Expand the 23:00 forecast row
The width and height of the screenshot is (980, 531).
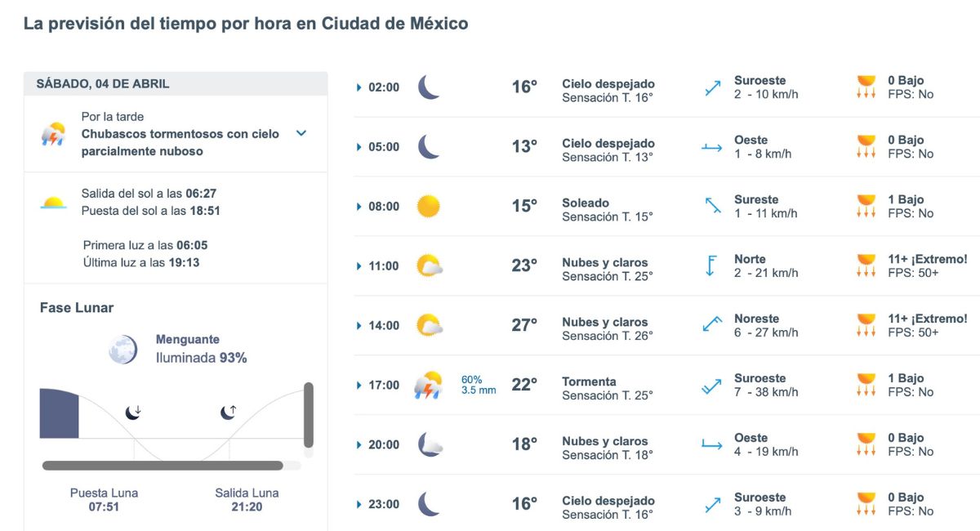pyautogui.click(x=358, y=503)
